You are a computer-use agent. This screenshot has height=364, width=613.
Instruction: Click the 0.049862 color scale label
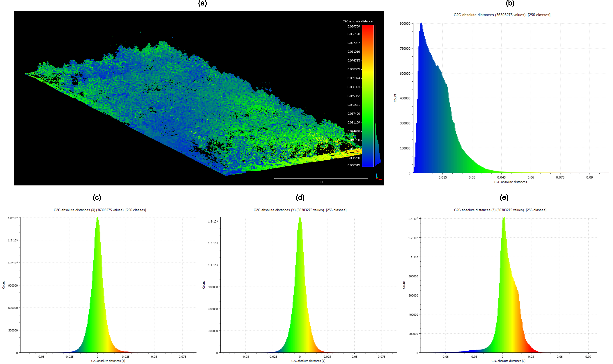(354, 96)
